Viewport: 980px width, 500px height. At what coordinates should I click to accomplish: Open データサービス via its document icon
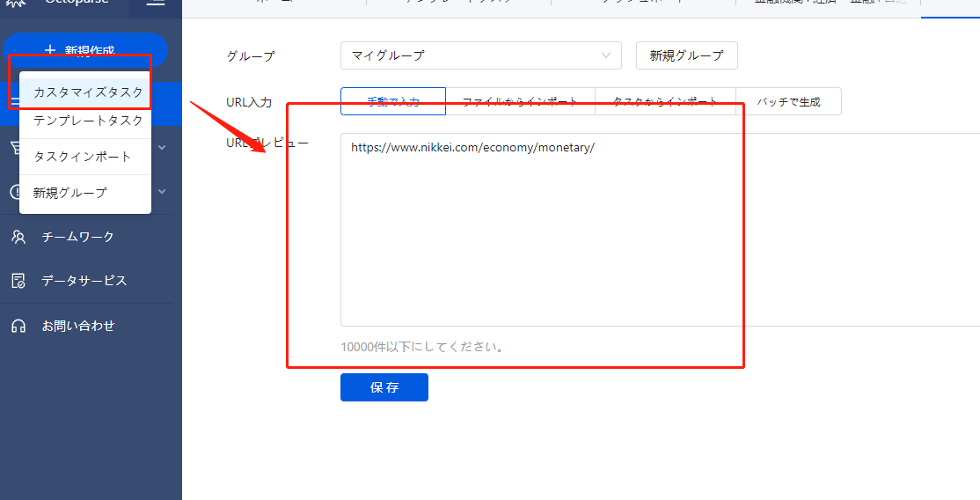[18, 280]
